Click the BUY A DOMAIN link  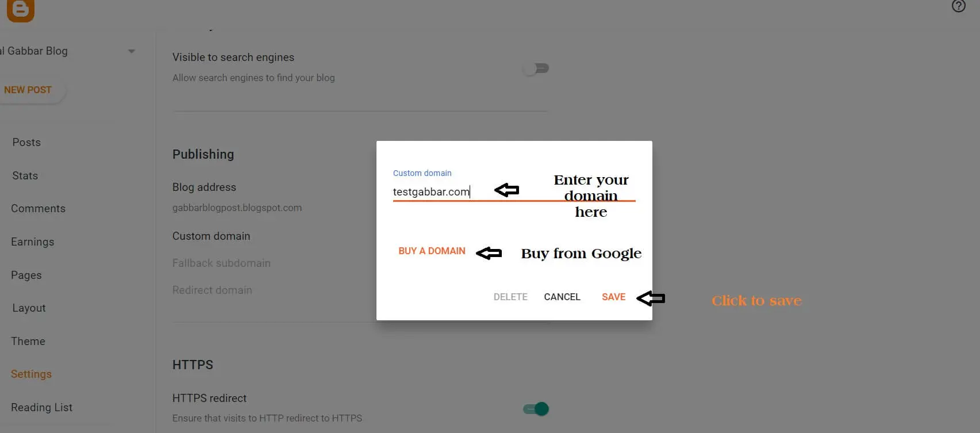point(432,251)
